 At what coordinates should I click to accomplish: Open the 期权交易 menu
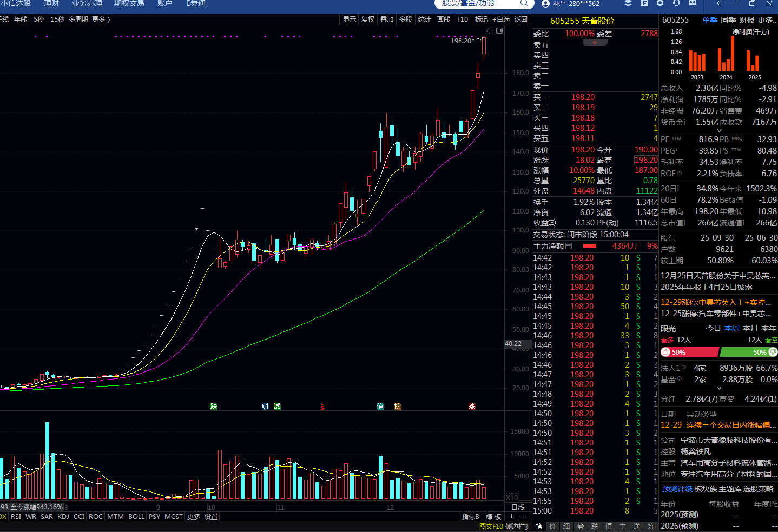(x=129, y=3)
